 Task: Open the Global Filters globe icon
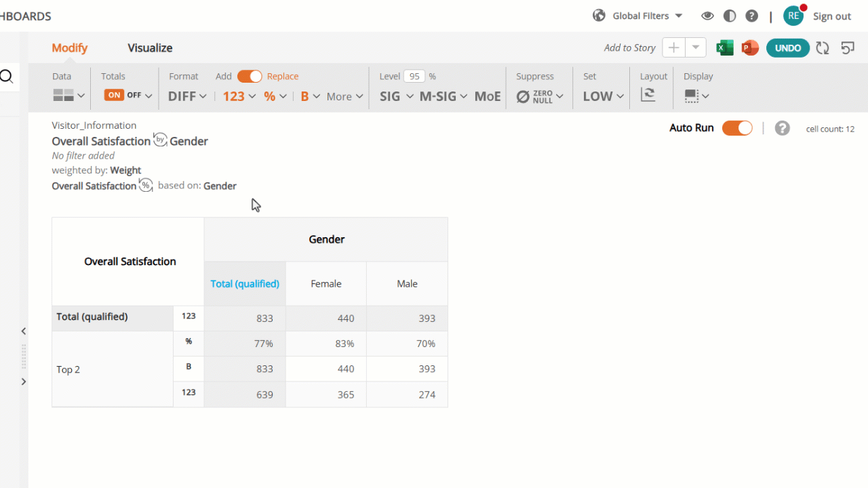pos(599,16)
